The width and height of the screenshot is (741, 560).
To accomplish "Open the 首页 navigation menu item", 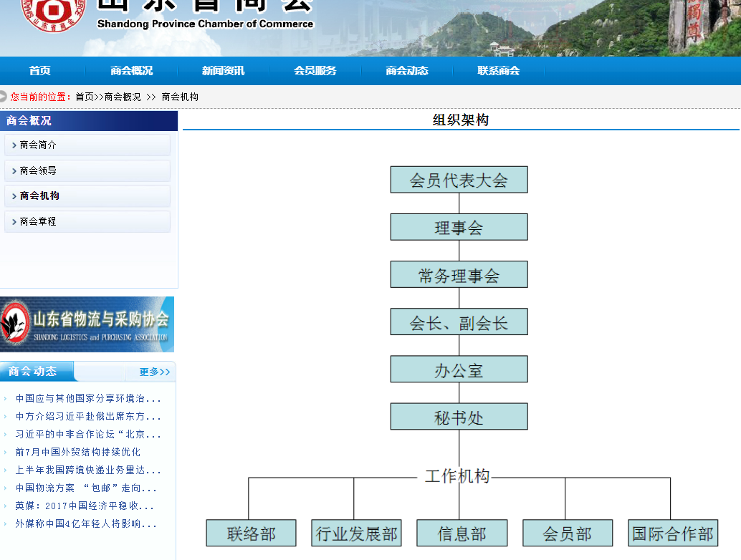I will (x=40, y=71).
